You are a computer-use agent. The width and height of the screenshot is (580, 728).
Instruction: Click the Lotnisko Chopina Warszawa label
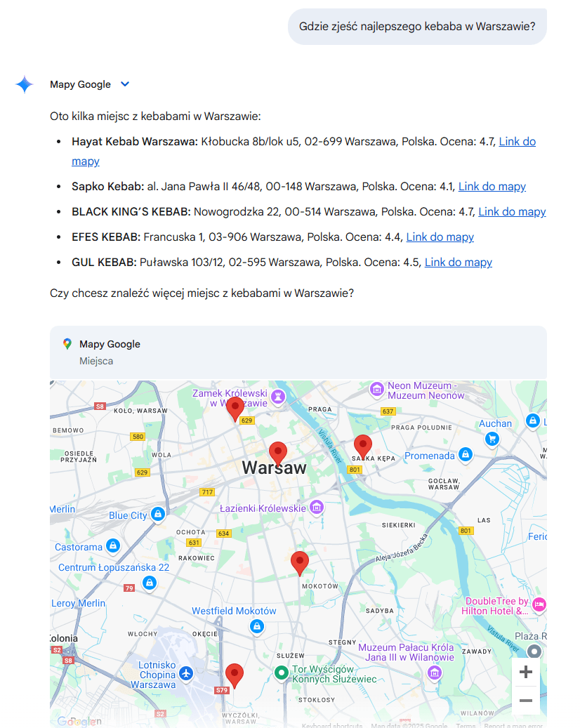[x=154, y=675]
